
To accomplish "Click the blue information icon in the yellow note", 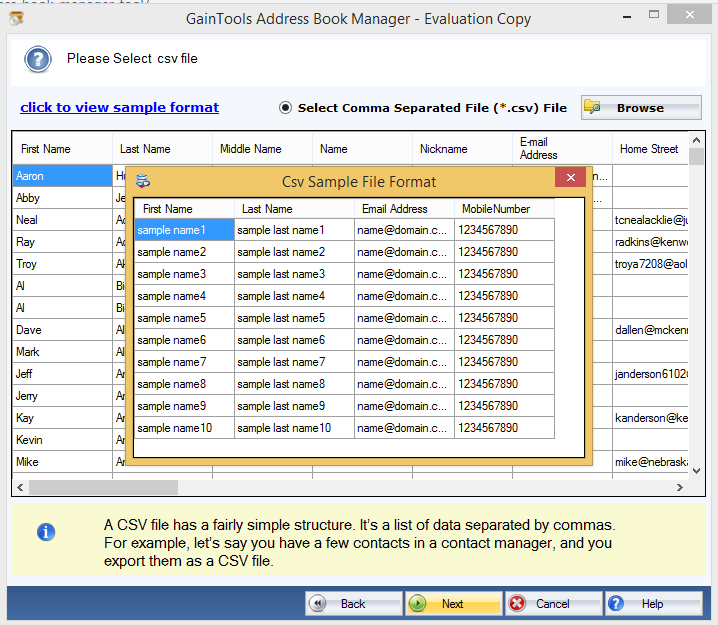I will [x=46, y=532].
